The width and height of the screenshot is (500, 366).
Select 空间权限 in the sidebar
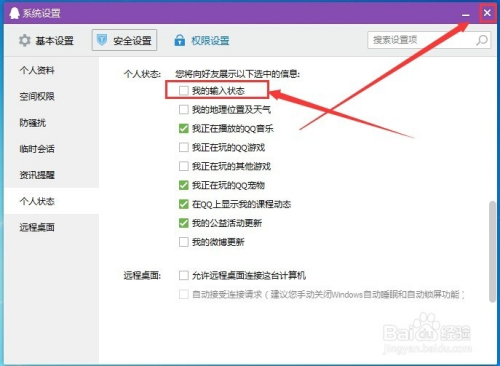tap(52, 96)
